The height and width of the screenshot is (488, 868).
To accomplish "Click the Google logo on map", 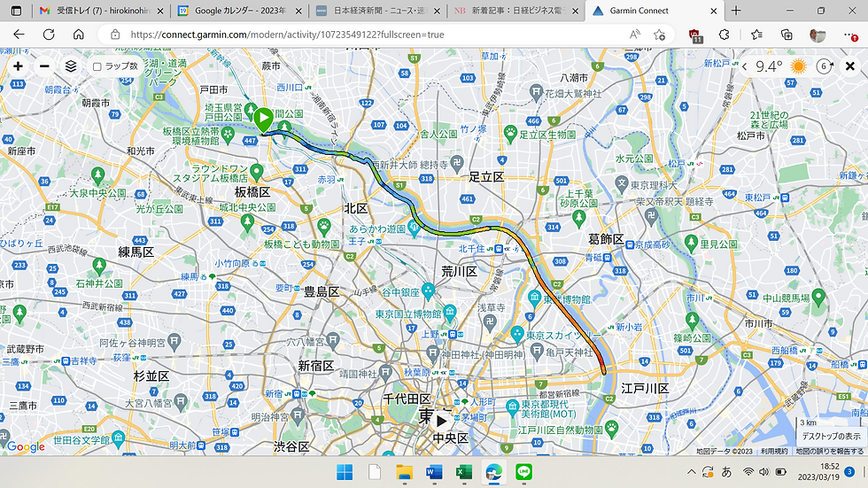I will coord(26,446).
